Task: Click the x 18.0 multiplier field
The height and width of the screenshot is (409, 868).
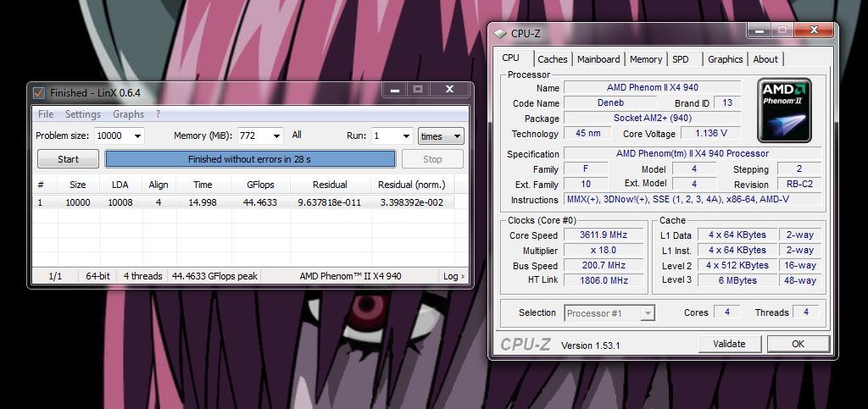Action: pos(604,250)
